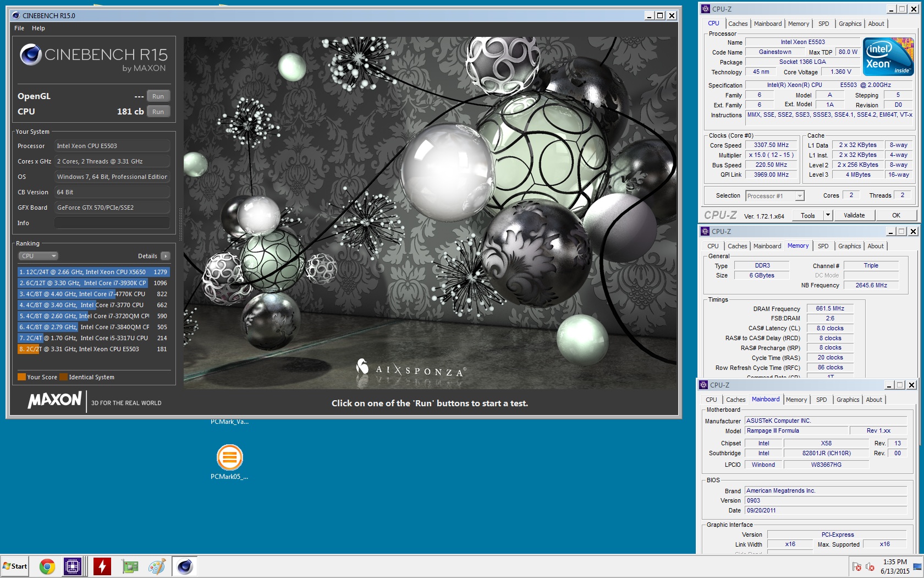
Task: Click the CPU-Z Memory window title icon
Action: [705, 231]
